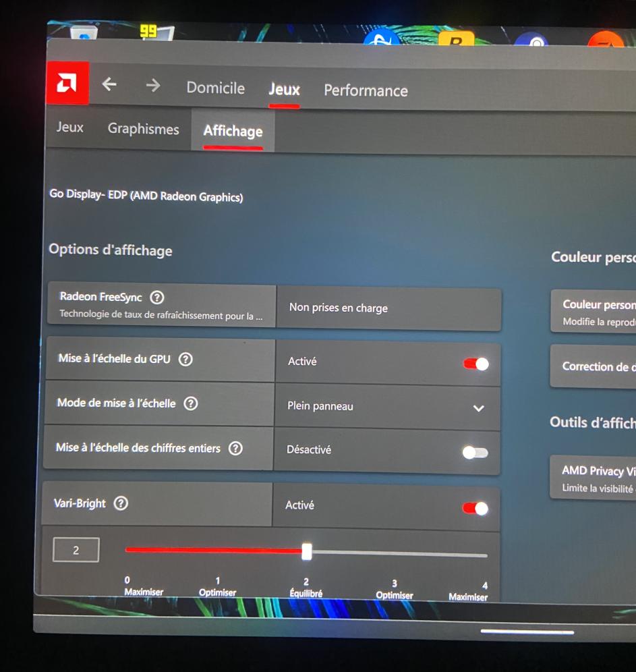The image size is (636, 672).
Task: Click the Vari-Bright slider handle
Action: (307, 552)
